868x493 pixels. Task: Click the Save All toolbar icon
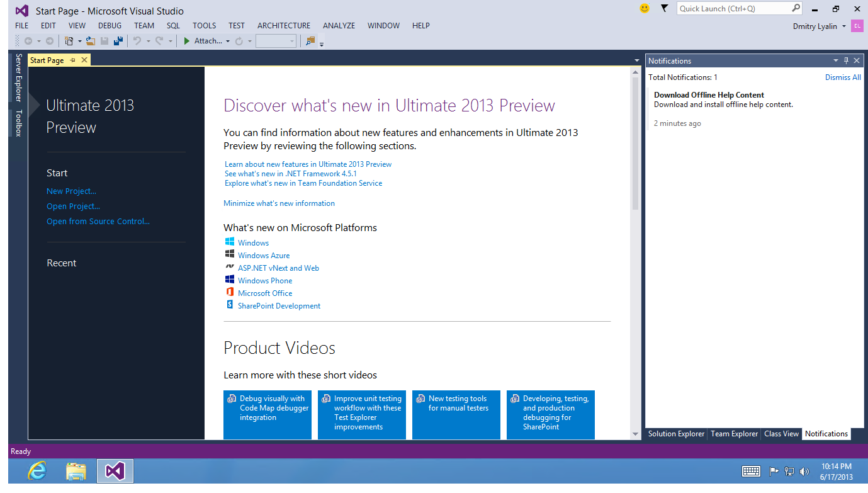click(x=118, y=41)
